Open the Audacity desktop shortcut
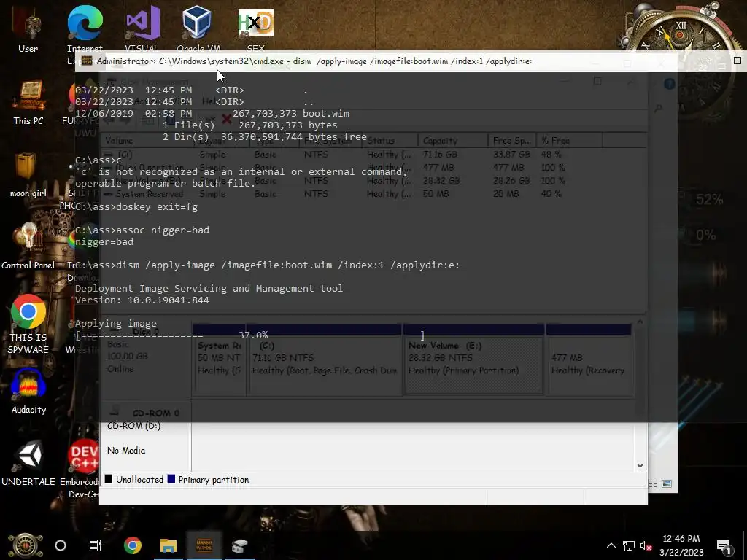This screenshot has height=560, width=747. 28,392
